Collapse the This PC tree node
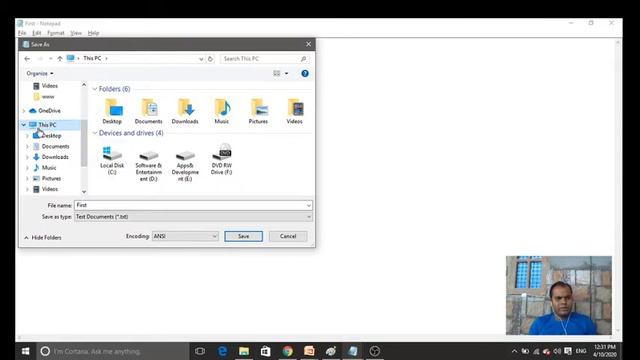This screenshot has height=360, width=640. point(24,125)
